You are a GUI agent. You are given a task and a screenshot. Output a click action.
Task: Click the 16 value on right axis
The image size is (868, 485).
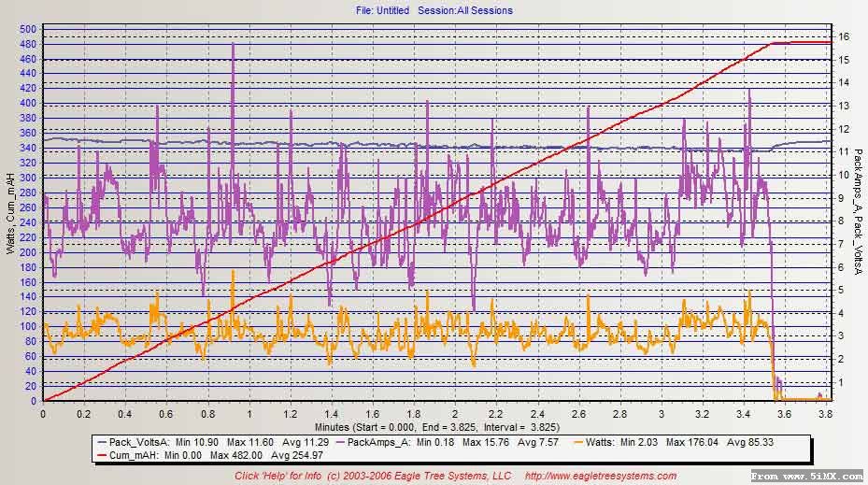coord(842,37)
